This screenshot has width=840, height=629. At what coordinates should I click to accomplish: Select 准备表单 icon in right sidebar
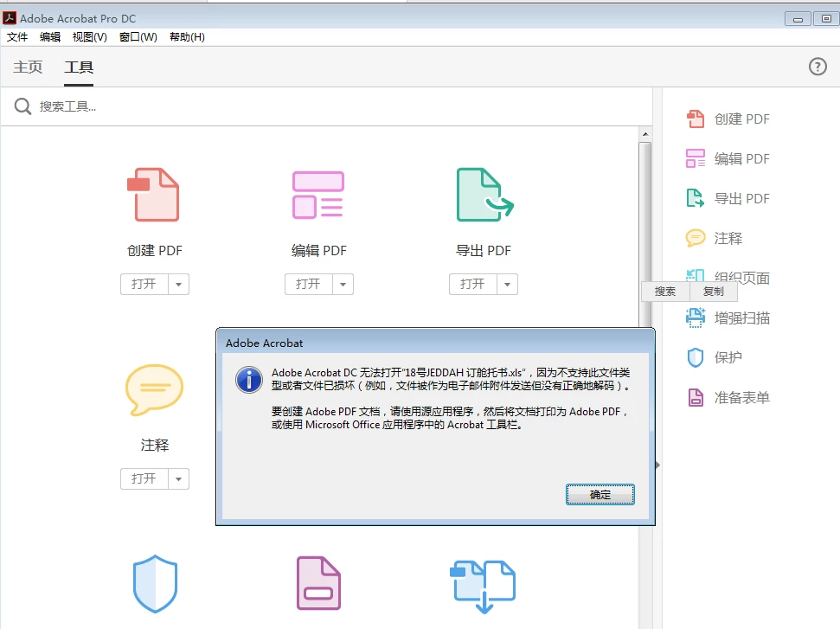(696, 397)
